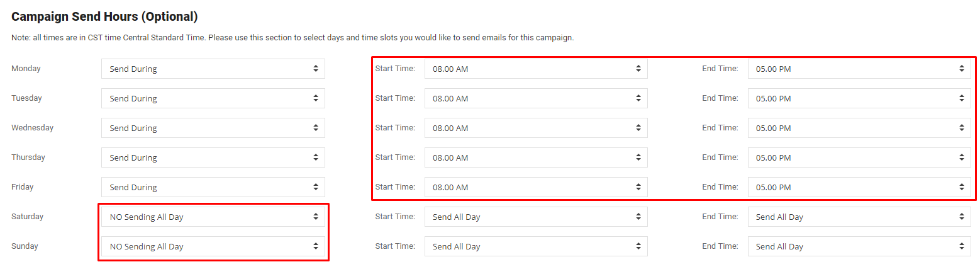980x274 pixels.
Task: Open Saturday Start Time Send All Day dropdown
Action: pyautogui.click(x=536, y=217)
